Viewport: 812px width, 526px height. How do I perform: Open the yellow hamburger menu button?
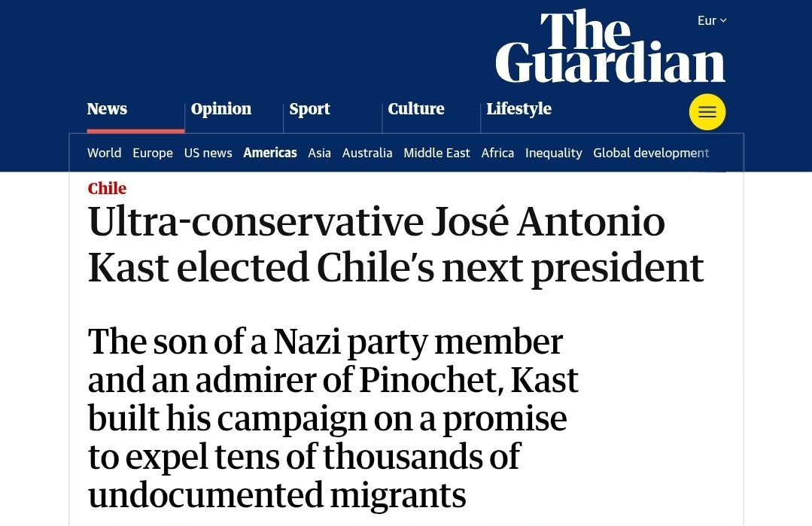click(707, 112)
